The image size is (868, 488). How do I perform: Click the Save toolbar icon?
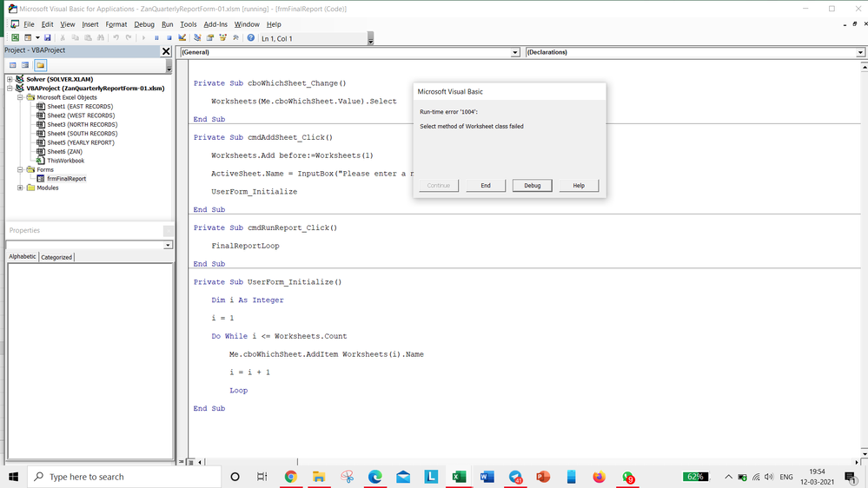pyautogui.click(x=48, y=37)
